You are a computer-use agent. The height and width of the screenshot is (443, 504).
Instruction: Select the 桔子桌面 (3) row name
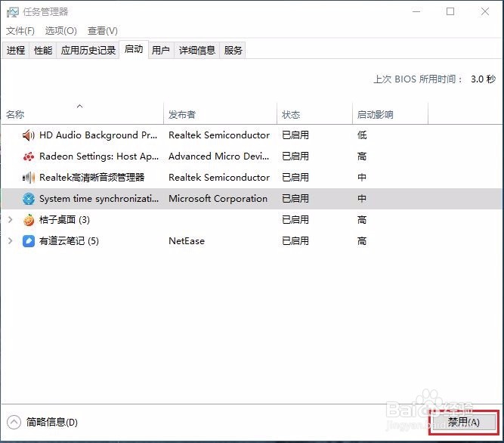(x=64, y=220)
